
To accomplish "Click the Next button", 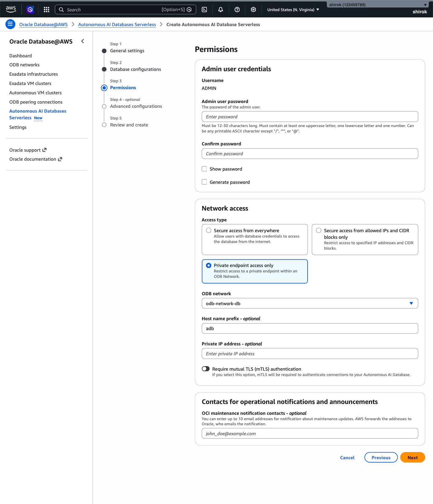I will 413,457.
